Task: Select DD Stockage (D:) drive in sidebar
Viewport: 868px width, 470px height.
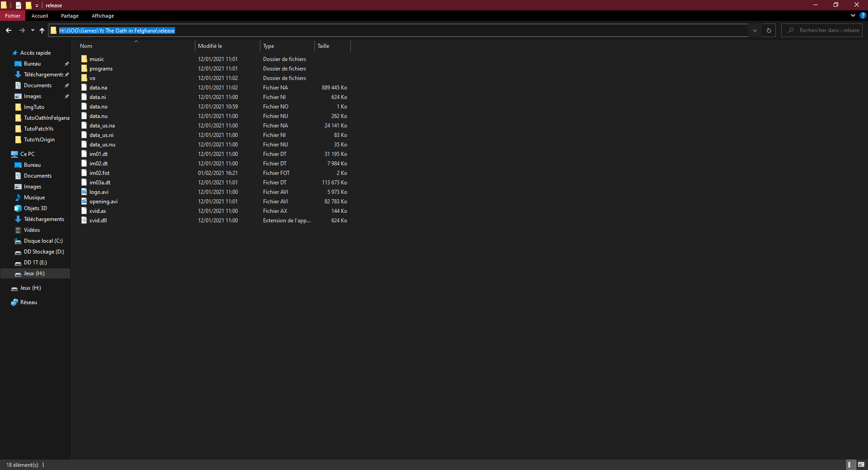Action: 43,252
